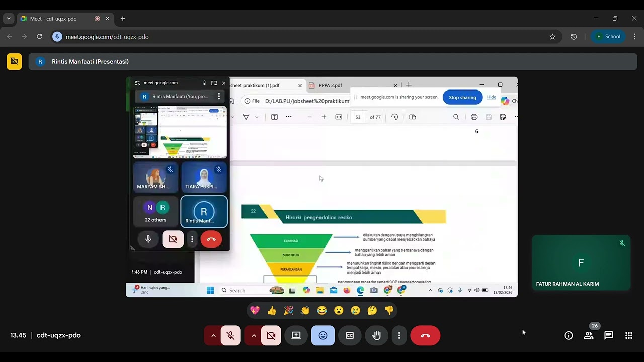Open more PDF tools ellipsis
The image size is (644, 362).
click(289, 117)
